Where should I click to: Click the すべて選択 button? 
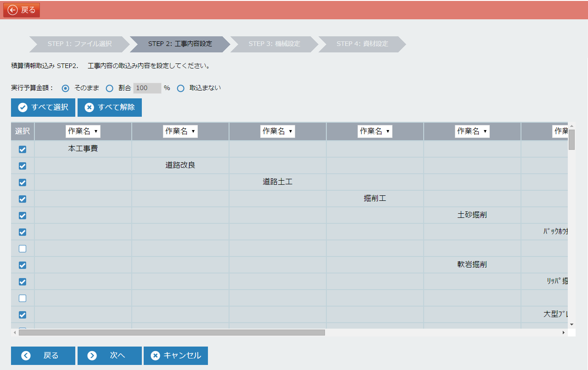tap(43, 108)
